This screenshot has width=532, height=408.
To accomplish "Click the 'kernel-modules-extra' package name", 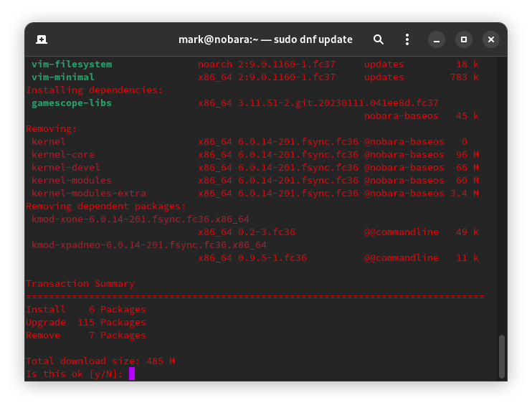I will tap(89, 193).
